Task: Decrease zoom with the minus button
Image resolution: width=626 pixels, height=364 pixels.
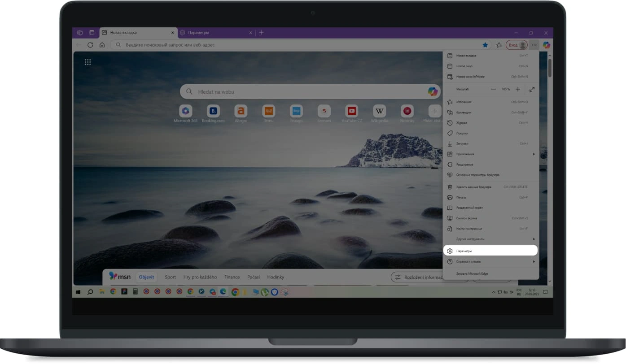Action: point(494,89)
